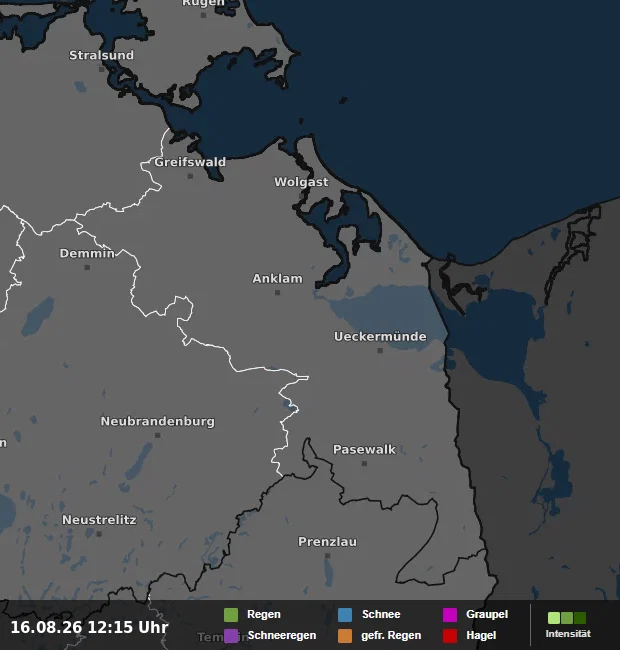
Task: Click the Stralsund location marker square
Action: tap(102, 69)
